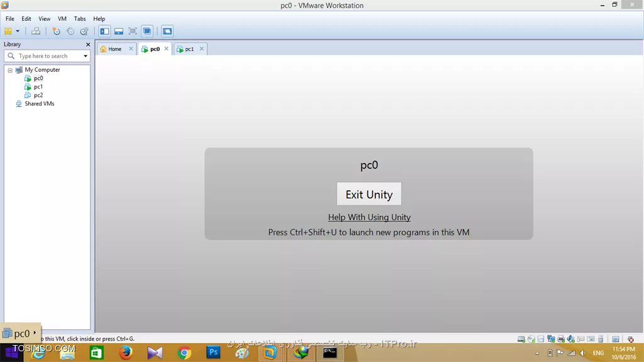This screenshot has height=362, width=644.
Task: Close the pc0 tab
Action: [x=166, y=48]
